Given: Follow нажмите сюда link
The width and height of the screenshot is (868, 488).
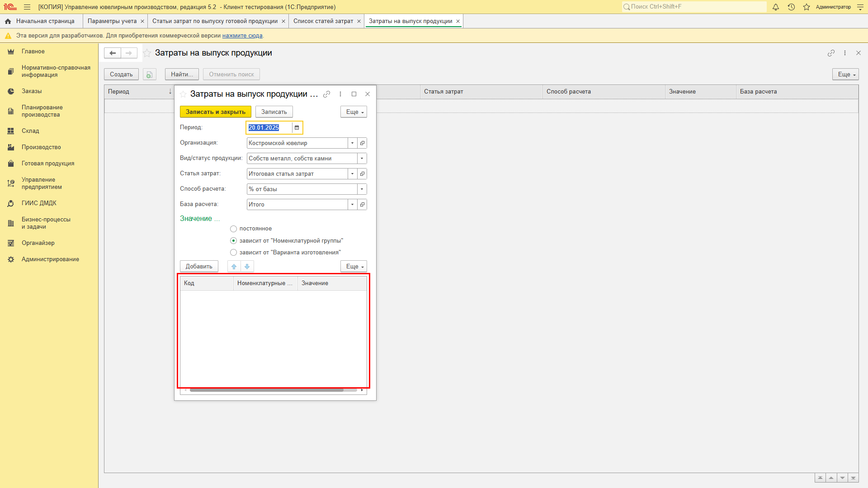Looking at the screenshot, I should (242, 36).
